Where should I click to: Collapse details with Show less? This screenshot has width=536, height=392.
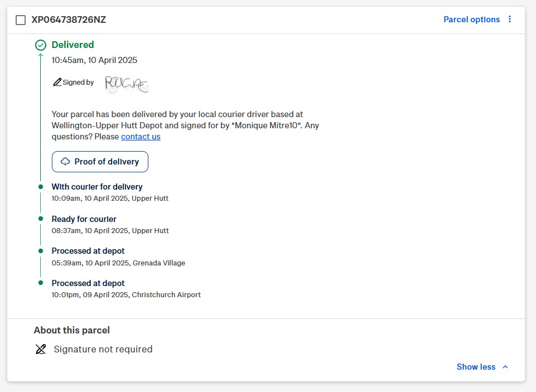[476, 367]
